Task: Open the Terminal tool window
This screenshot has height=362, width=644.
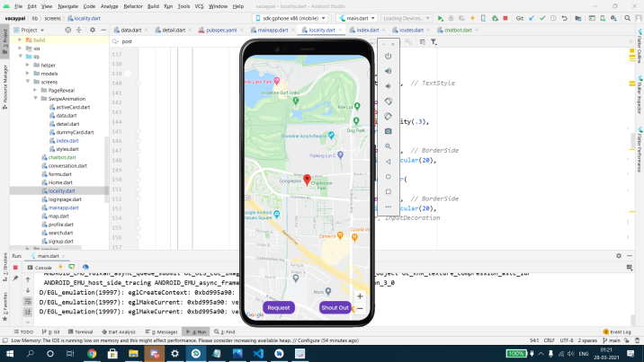Action: [81, 331]
